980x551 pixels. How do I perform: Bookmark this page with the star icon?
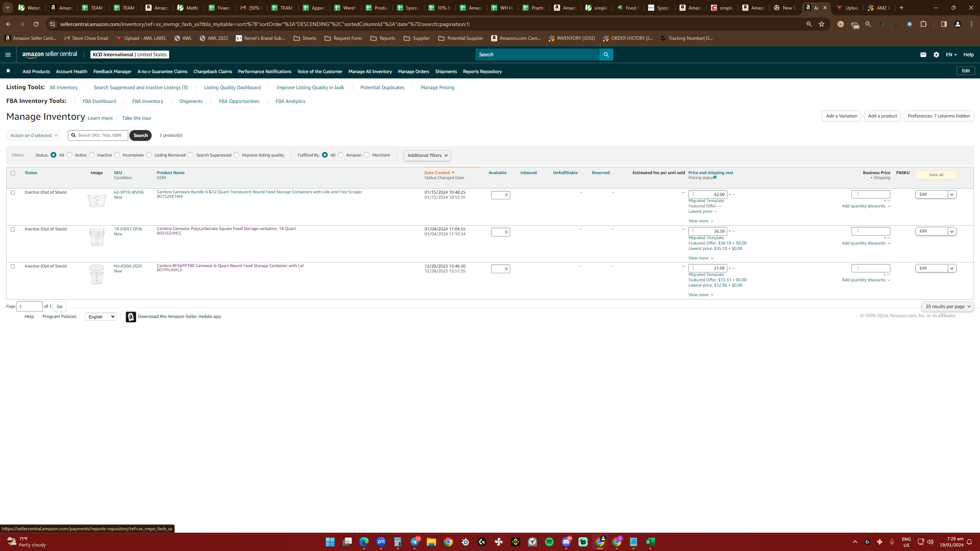[822, 24]
